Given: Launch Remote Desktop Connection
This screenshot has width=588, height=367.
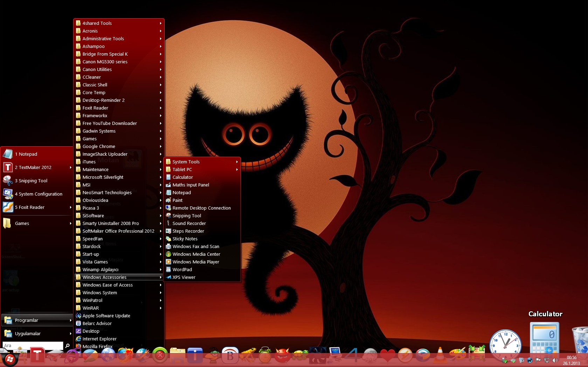Looking at the screenshot, I should tap(202, 208).
